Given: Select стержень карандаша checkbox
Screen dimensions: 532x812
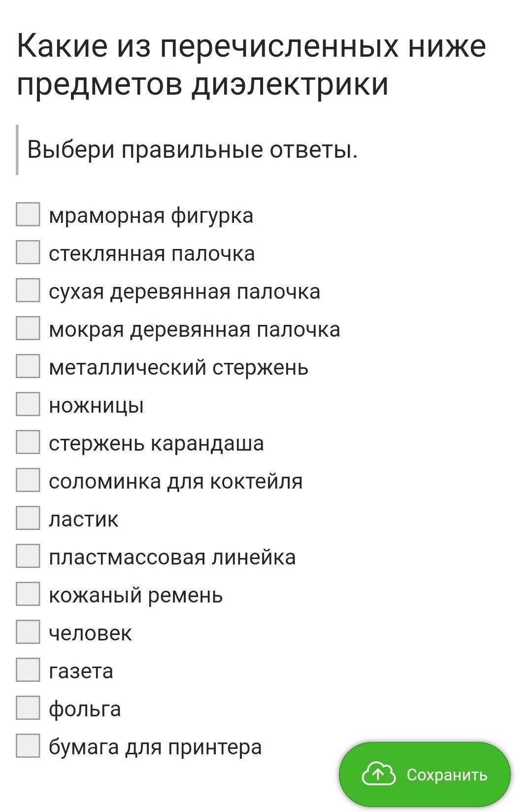Looking at the screenshot, I should [x=28, y=442].
